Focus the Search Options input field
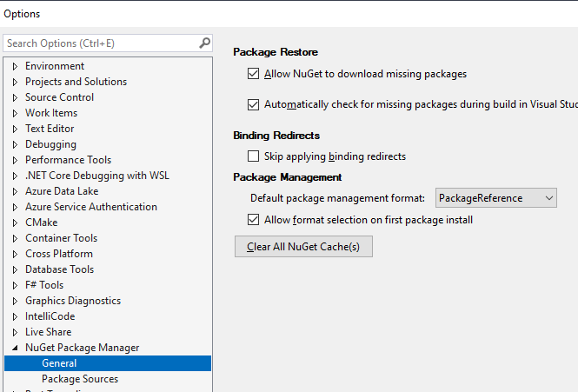The height and width of the screenshot is (392, 578). (x=108, y=43)
